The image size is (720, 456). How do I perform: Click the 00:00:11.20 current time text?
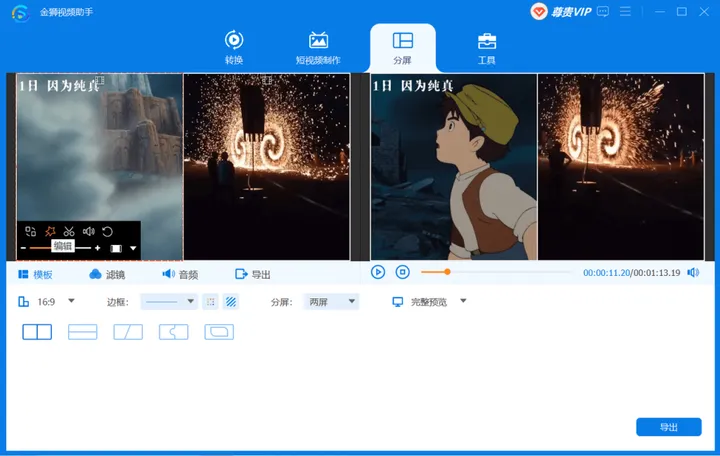point(606,273)
